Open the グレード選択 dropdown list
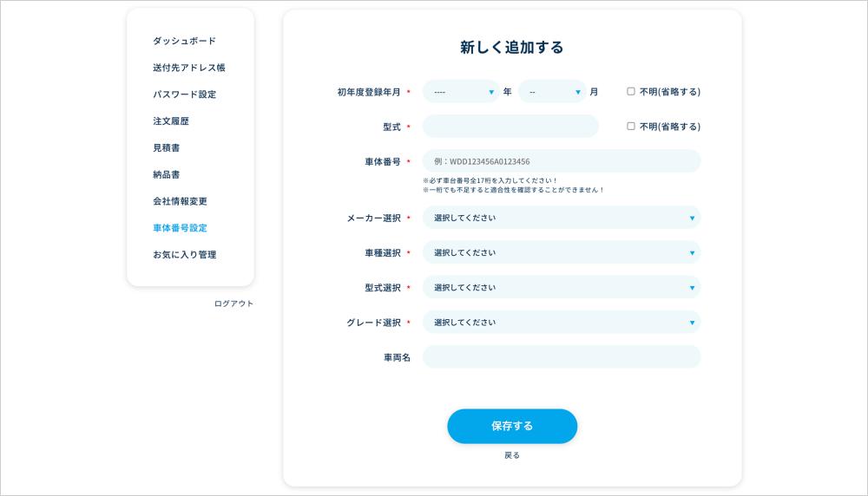Image resolution: width=868 pixels, height=496 pixels. (561, 323)
